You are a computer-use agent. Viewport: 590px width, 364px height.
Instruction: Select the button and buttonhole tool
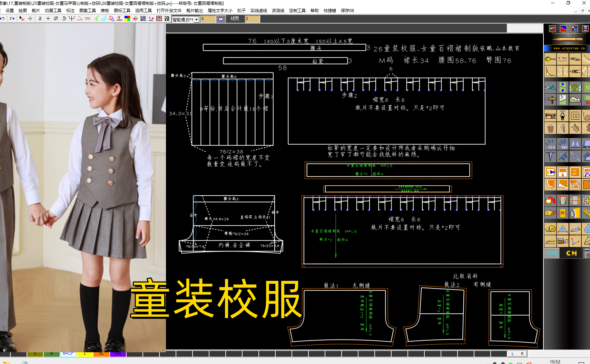click(550, 59)
